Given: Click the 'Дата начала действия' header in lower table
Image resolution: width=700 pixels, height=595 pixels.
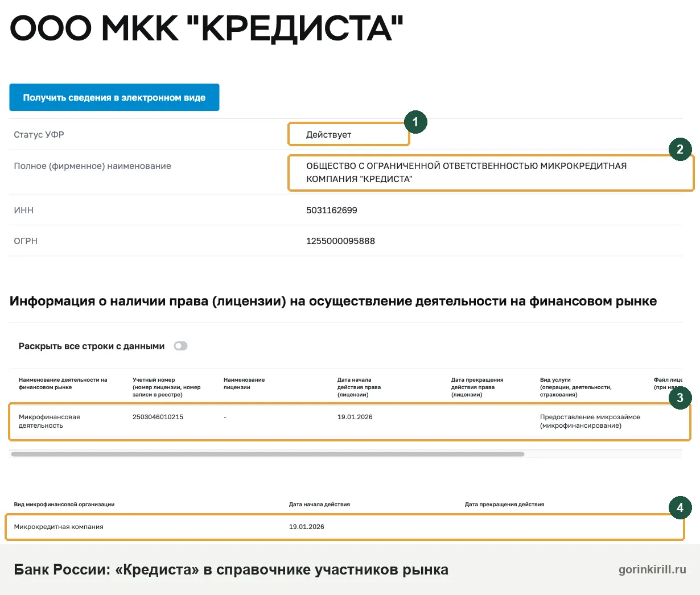Looking at the screenshot, I should (x=319, y=505).
